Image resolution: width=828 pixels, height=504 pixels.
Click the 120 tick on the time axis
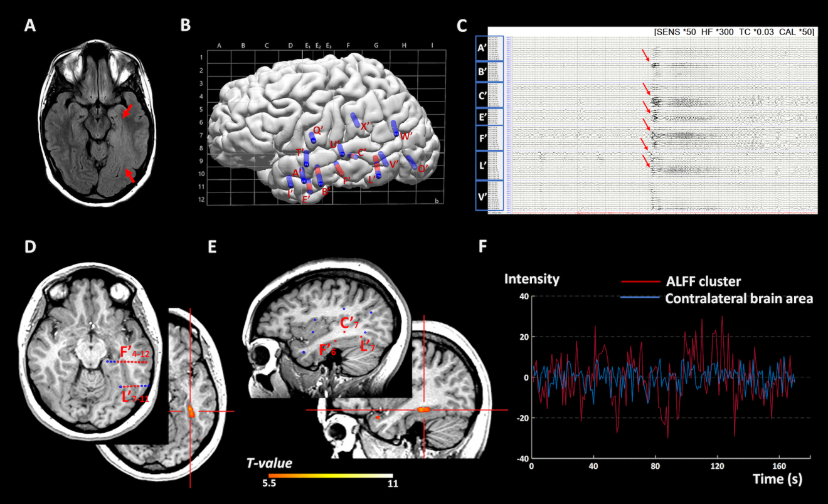(x=718, y=467)
